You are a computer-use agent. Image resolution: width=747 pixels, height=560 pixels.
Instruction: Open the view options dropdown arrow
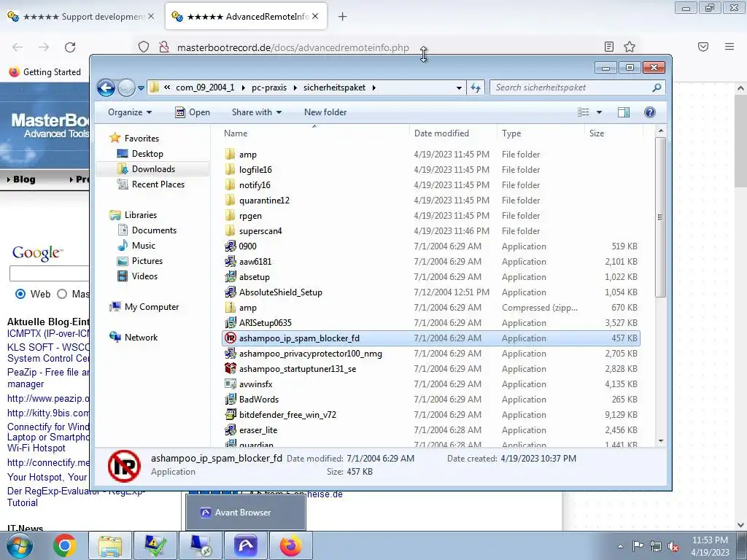(x=600, y=112)
